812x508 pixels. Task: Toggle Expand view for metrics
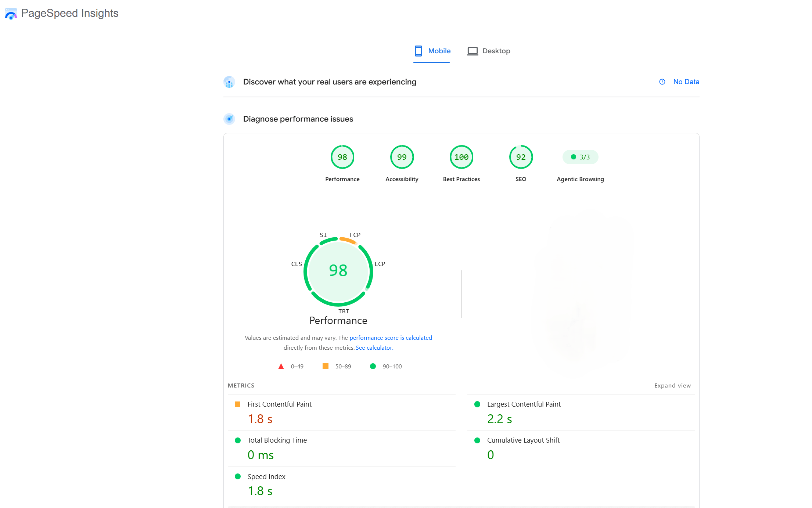coord(672,386)
